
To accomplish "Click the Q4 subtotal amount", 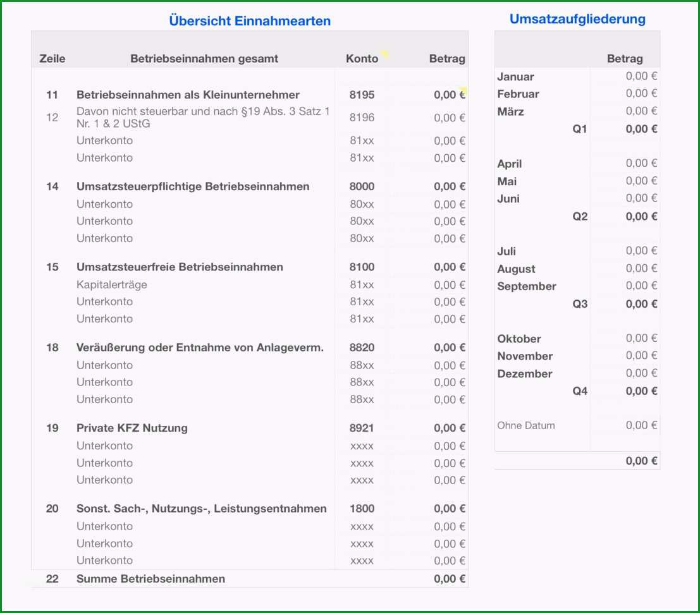I will click(641, 391).
